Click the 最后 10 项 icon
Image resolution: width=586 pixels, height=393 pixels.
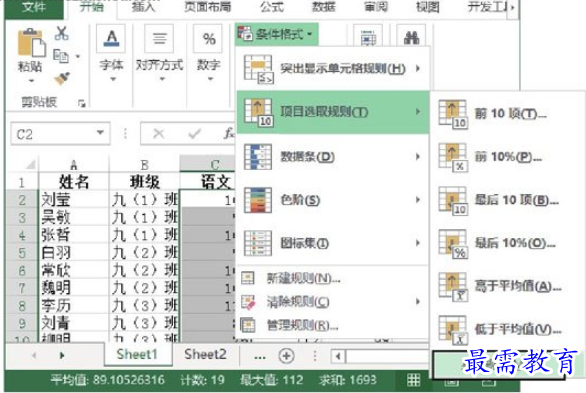point(453,201)
